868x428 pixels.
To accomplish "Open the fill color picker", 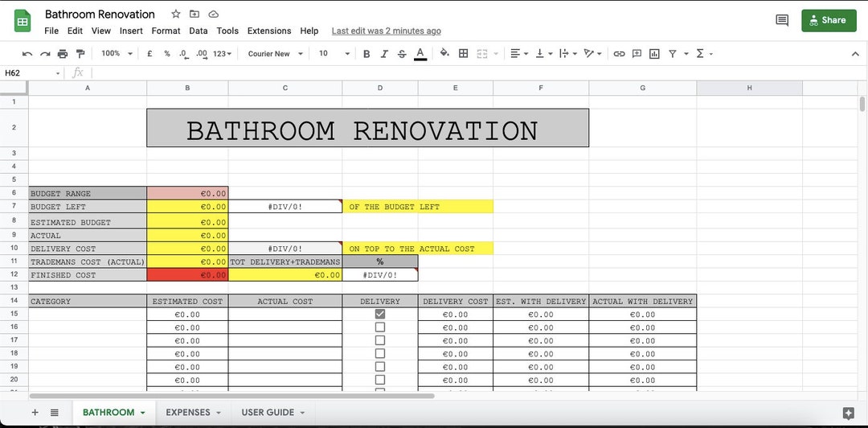I will click(x=444, y=53).
